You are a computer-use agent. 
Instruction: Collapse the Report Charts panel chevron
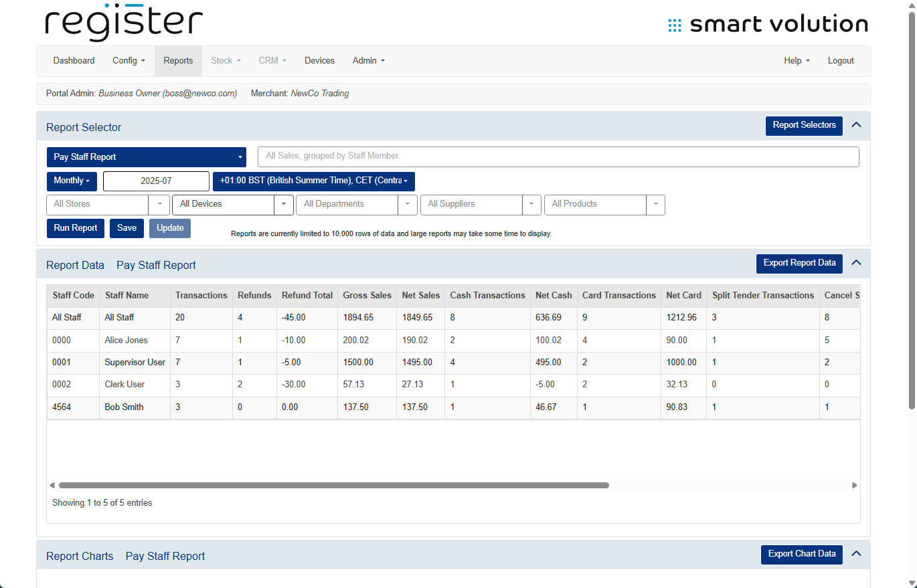coord(856,554)
